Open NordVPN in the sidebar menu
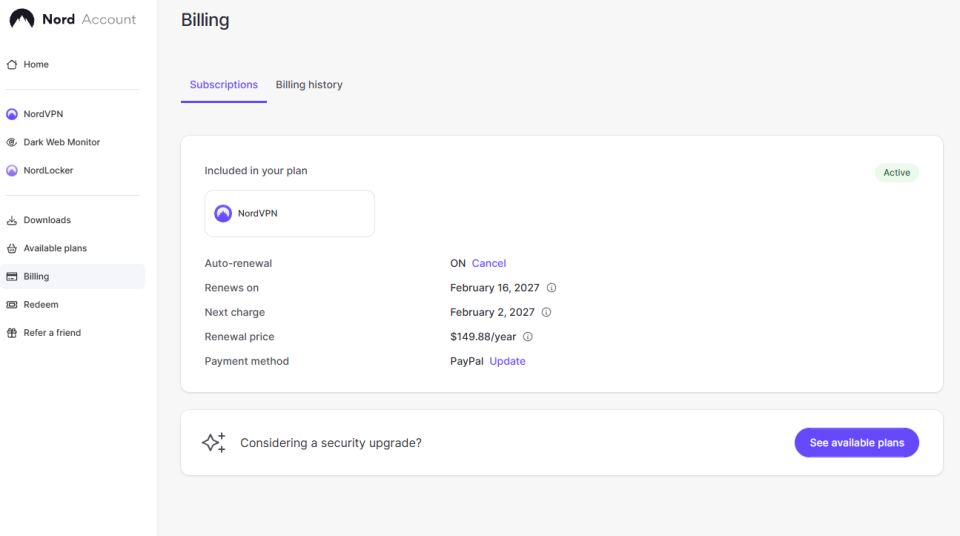The height and width of the screenshot is (536, 960). 72,114
